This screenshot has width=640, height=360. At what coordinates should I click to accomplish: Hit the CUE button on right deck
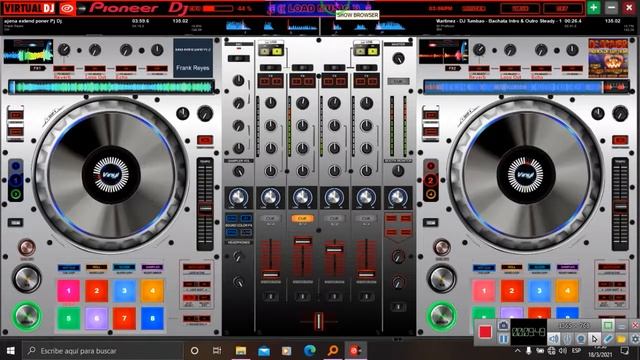coord(442,278)
